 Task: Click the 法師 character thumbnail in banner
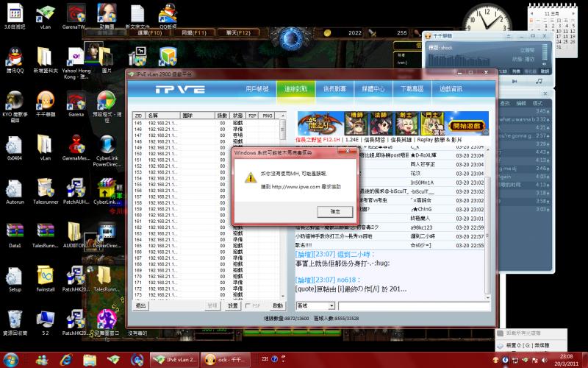point(381,123)
